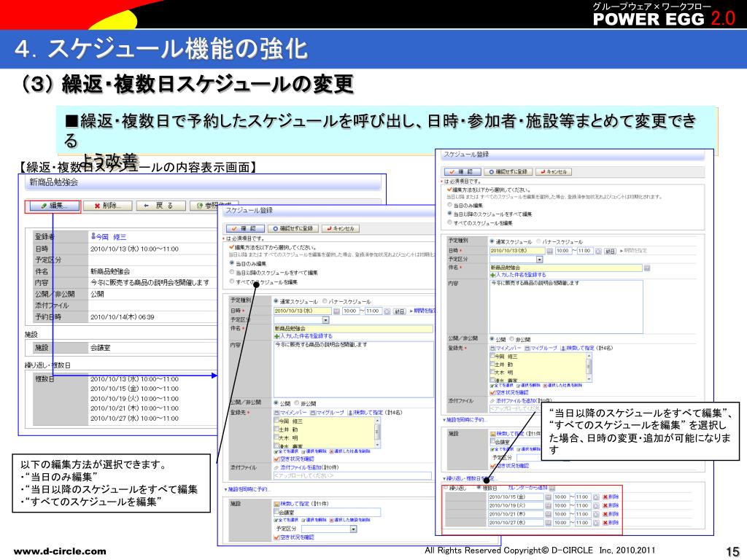Open registrant 今岡 修三 profile link
The height and width of the screenshot is (560, 747).
point(109,237)
